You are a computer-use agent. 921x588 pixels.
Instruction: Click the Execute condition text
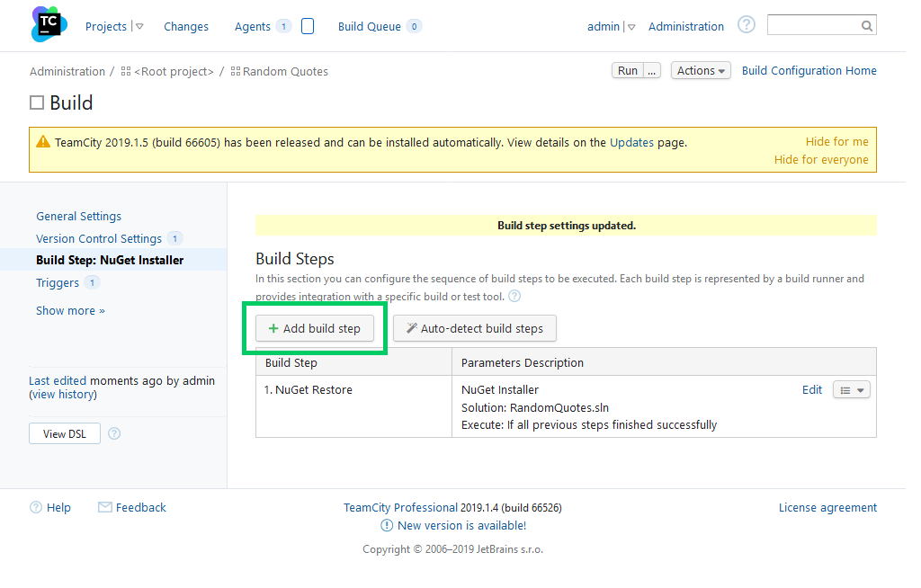(589, 424)
